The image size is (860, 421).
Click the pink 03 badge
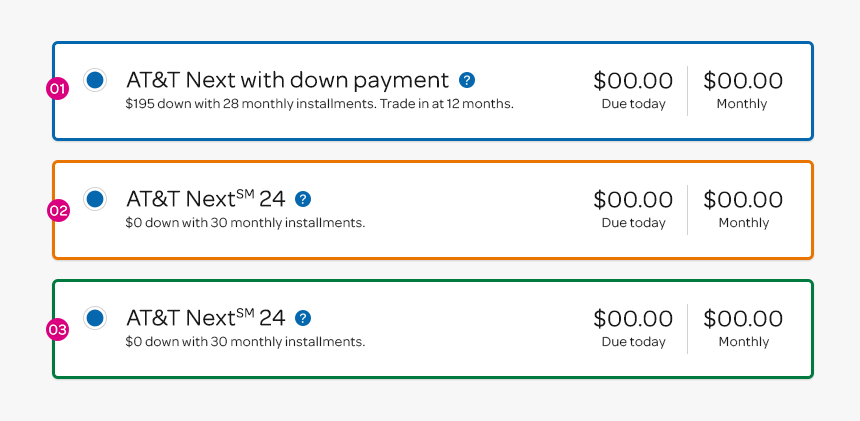[58, 330]
